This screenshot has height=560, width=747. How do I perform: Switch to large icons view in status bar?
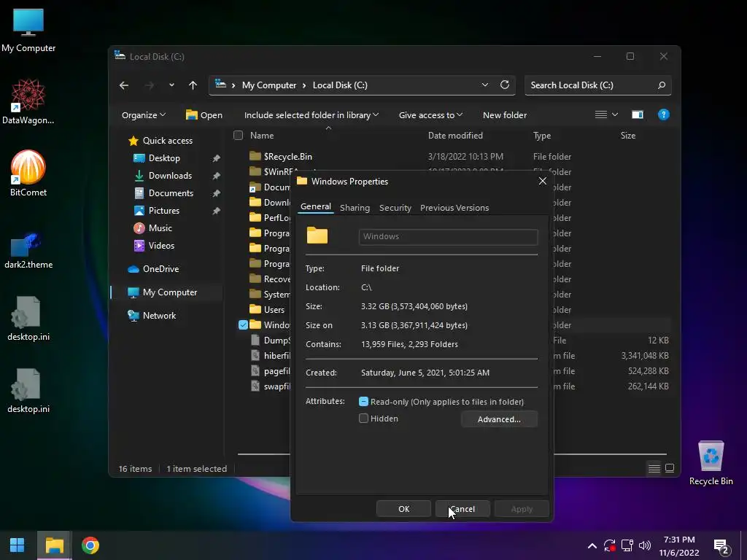[x=670, y=469]
